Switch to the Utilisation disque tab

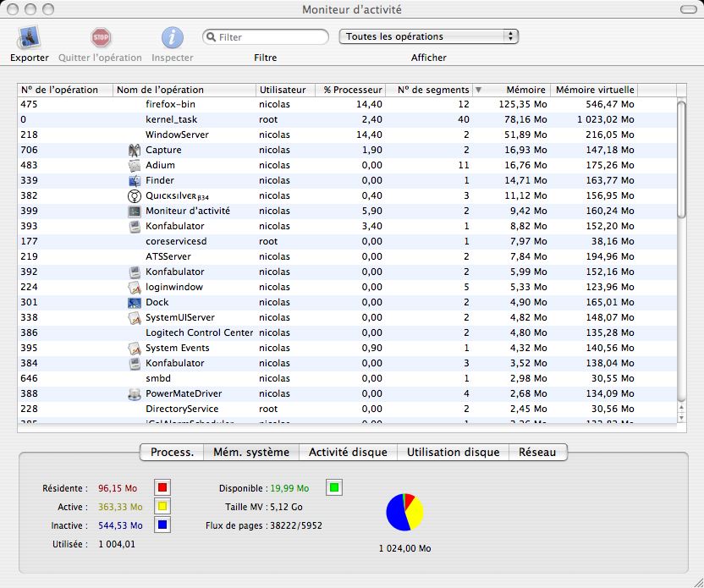[453, 452]
